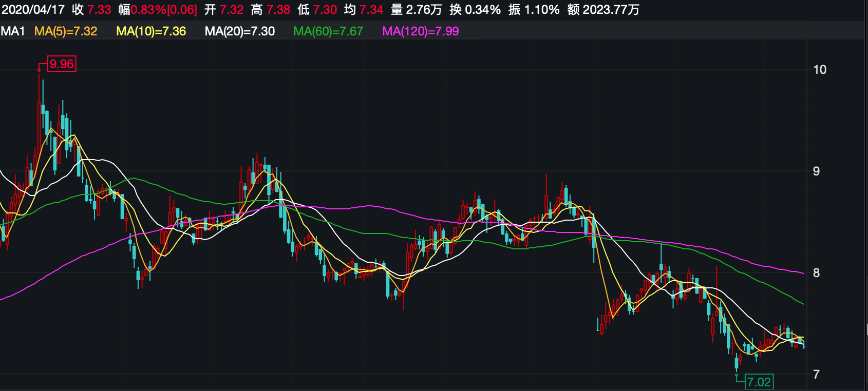This screenshot has height=391, width=868.
Task: Click the price axis label 10
Action: click(820, 70)
